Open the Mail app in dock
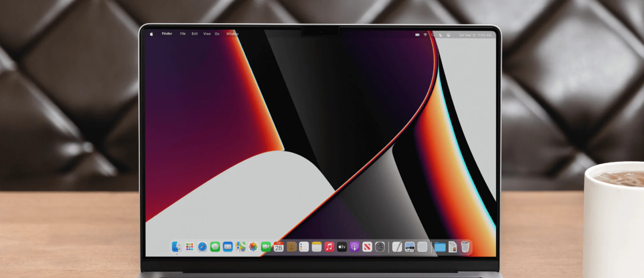Image resolution: width=644 pixels, height=278 pixels. tap(228, 246)
